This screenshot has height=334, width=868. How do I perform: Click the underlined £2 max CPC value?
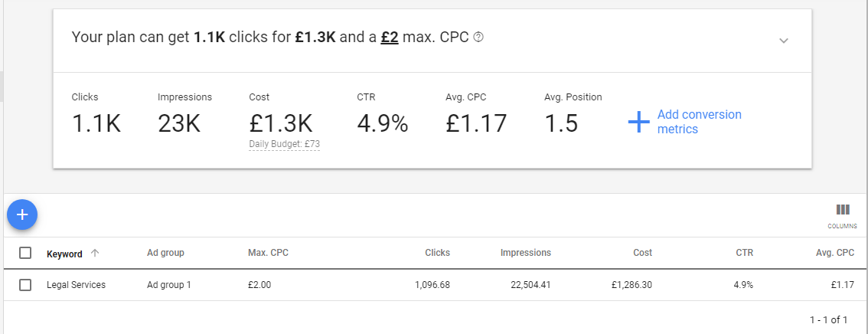tap(390, 38)
